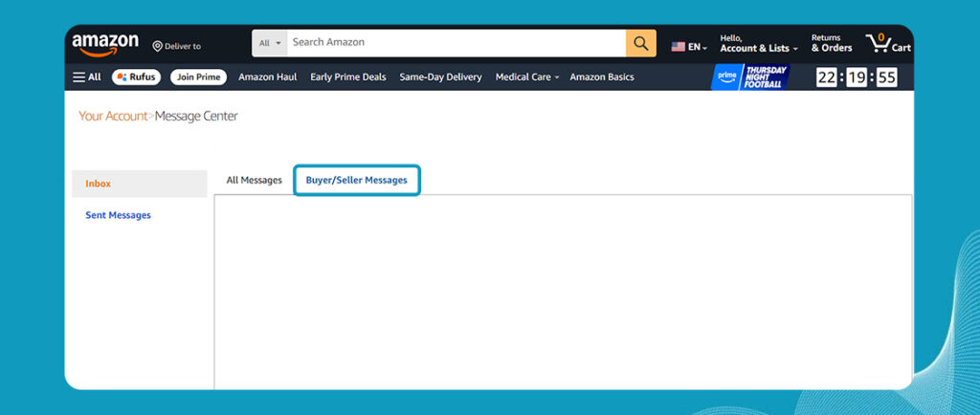Screen dimensions: 980x415
Task: Open Sent Messages in the sidebar
Action: coord(118,215)
